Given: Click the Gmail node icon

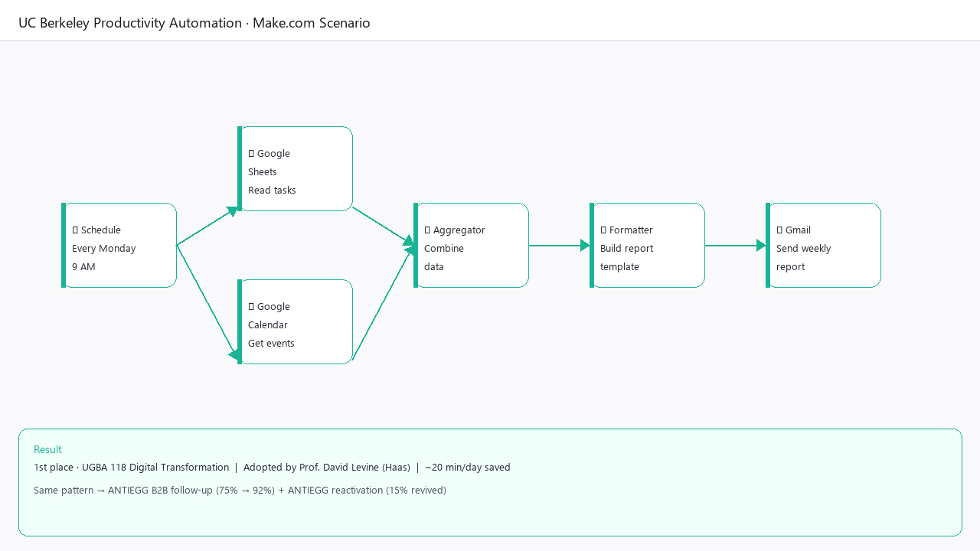Looking at the screenshot, I should click(x=779, y=230).
